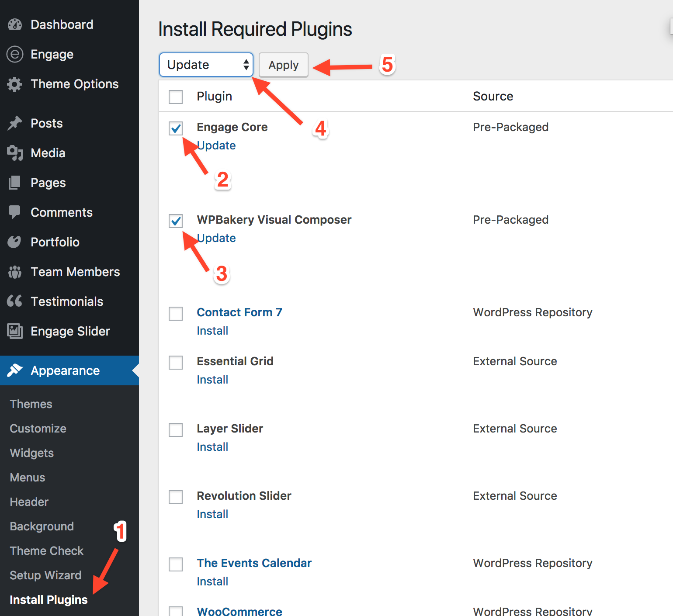The image size is (673, 616).
Task: Uncheck the Engage Core checkbox
Action: pos(176,128)
